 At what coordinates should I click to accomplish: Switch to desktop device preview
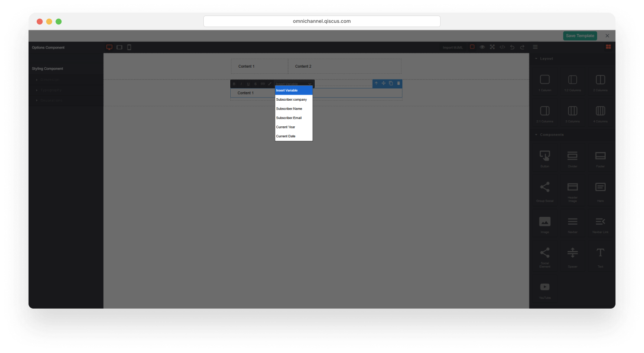[x=109, y=47]
